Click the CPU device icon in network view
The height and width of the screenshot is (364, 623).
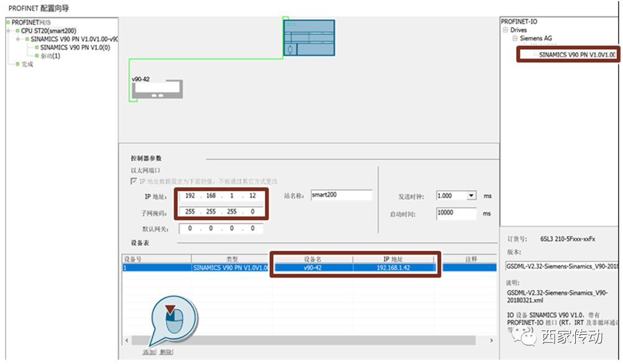(x=309, y=38)
